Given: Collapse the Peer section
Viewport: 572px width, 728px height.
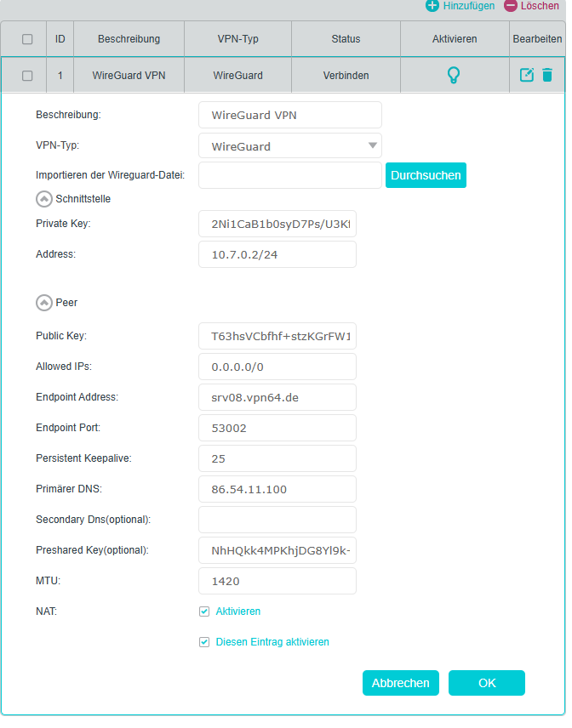Looking at the screenshot, I should tap(43, 303).
